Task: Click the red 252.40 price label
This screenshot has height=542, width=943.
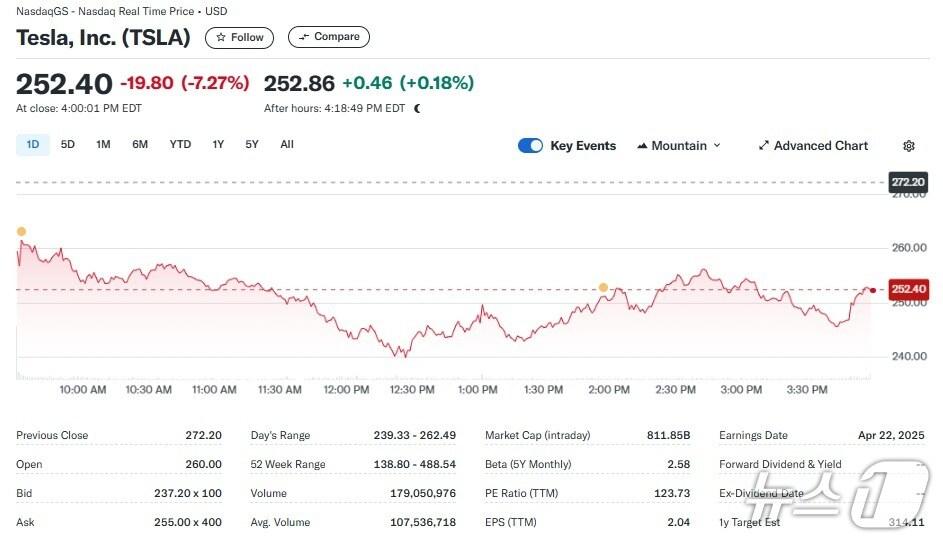Action: point(907,290)
